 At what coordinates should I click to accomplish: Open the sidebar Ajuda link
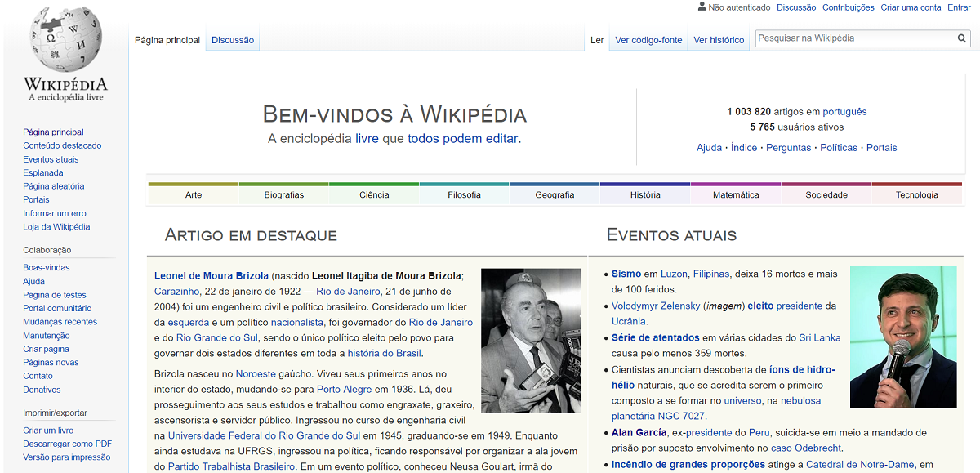click(33, 281)
